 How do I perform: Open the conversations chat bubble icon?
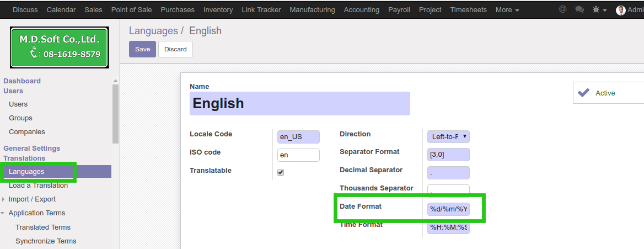point(579,9)
